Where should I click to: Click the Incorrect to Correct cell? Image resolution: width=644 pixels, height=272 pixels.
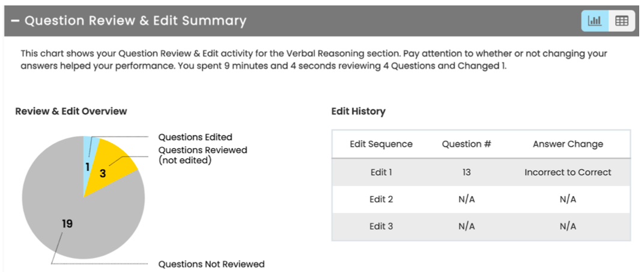pyautogui.click(x=568, y=172)
